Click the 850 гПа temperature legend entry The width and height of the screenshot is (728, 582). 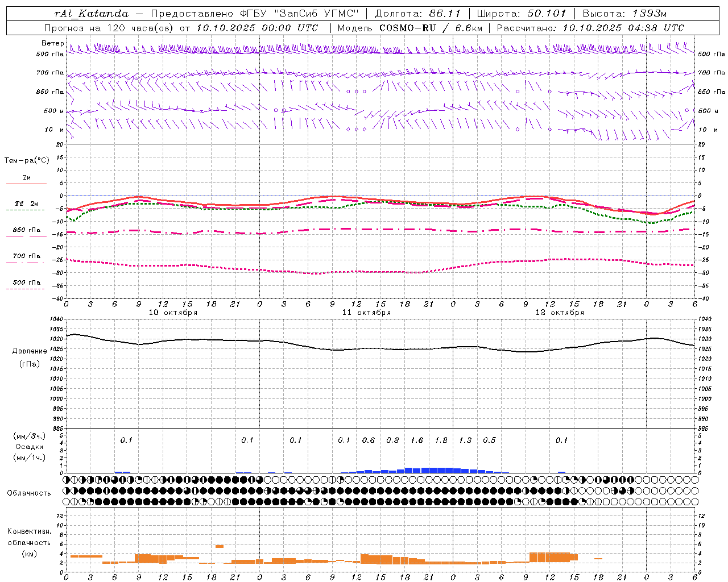[27, 232]
